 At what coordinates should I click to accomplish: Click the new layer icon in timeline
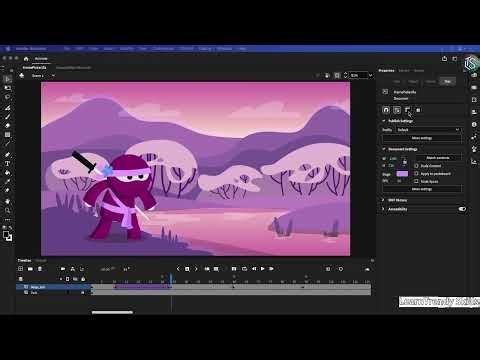pyautogui.click(x=21, y=269)
